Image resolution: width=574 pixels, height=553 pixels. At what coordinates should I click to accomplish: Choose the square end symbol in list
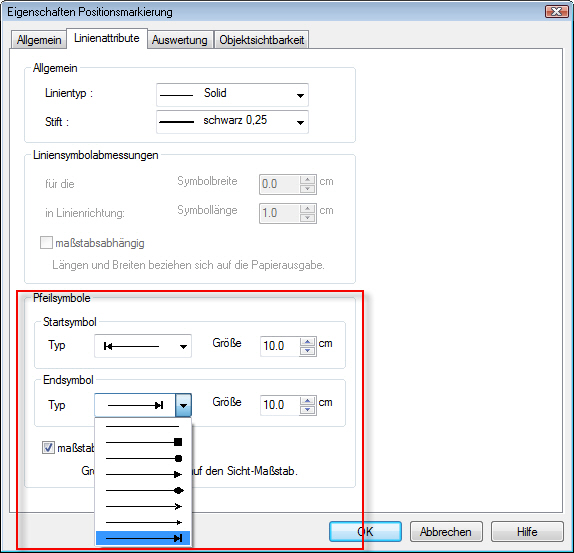(143, 442)
